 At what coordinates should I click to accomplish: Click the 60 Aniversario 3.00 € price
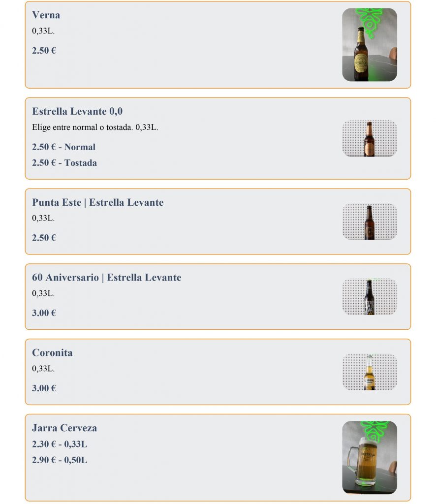44,313
